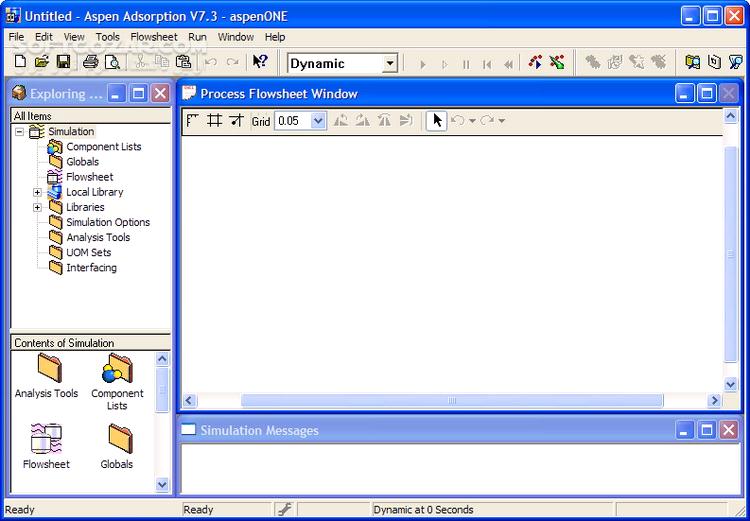The image size is (750, 521).
Task: Click the rotate left icon in flowsheet toolbar
Action: click(341, 121)
